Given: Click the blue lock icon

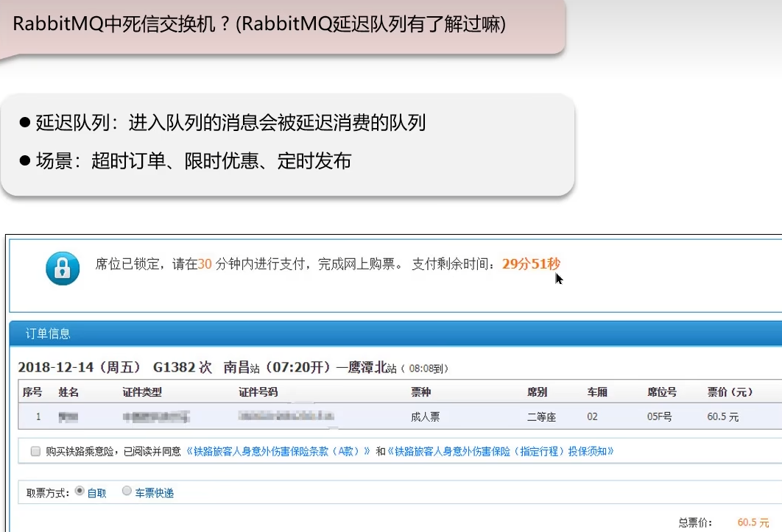Looking at the screenshot, I should point(63,269).
